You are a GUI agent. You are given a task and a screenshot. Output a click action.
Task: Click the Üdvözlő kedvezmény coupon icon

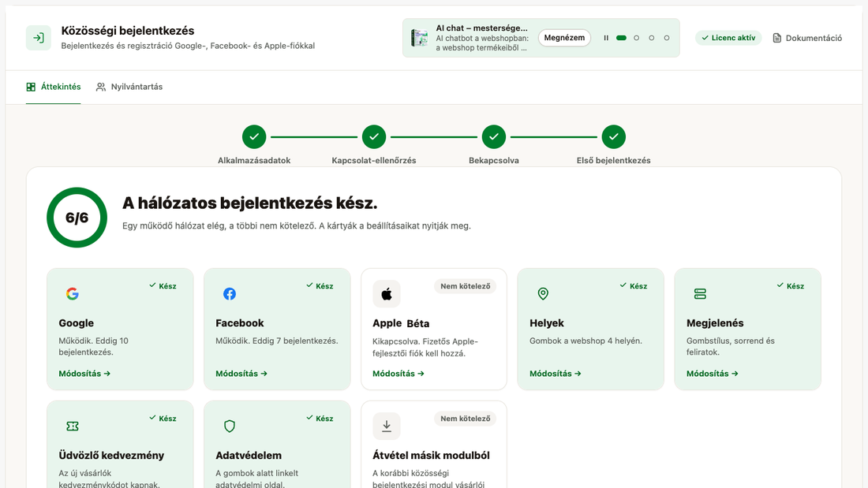point(73,426)
